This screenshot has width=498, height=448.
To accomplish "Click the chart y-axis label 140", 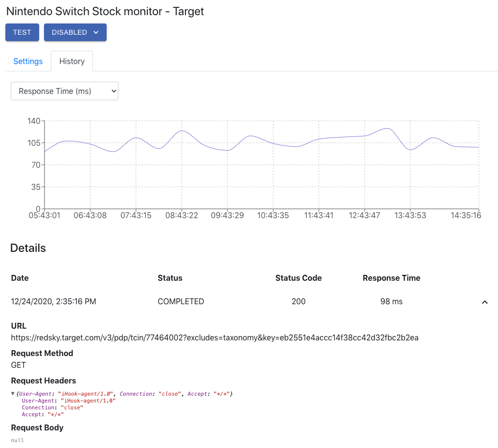I will pos(34,121).
